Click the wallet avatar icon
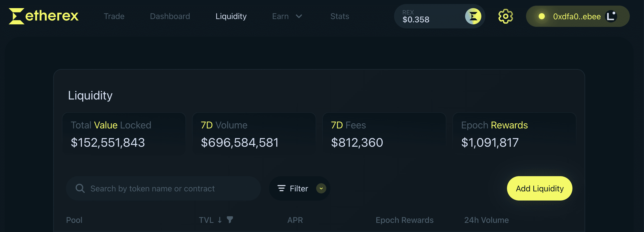The width and height of the screenshot is (644, 232). click(x=611, y=16)
